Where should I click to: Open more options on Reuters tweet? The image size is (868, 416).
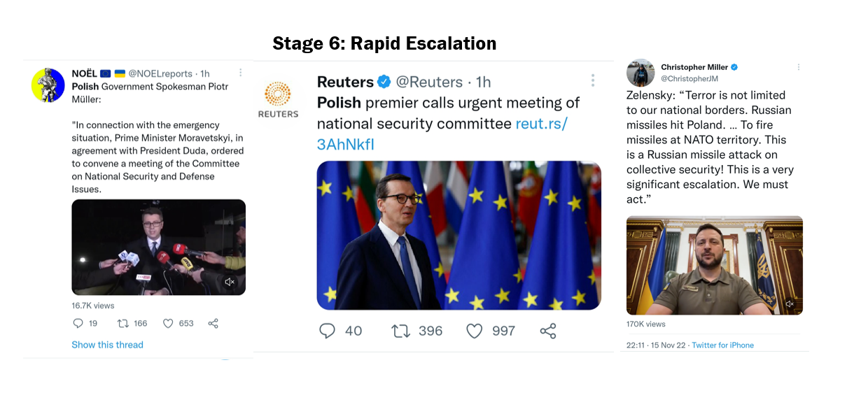pyautogui.click(x=592, y=80)
